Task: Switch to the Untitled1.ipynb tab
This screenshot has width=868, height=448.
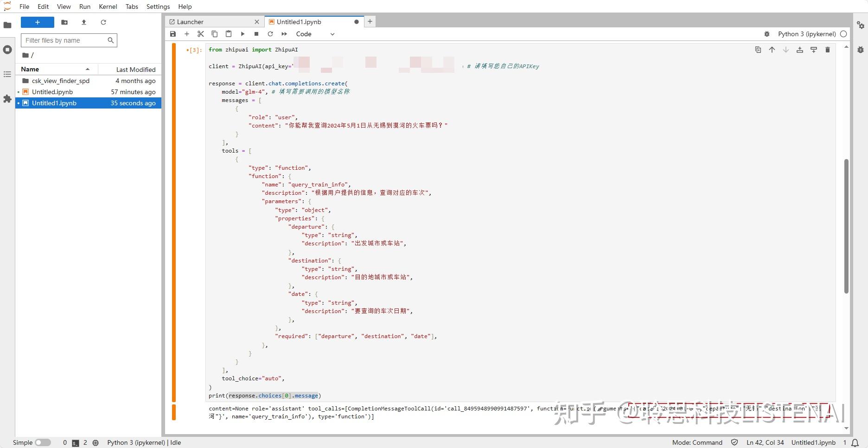Action: (315, 22)
